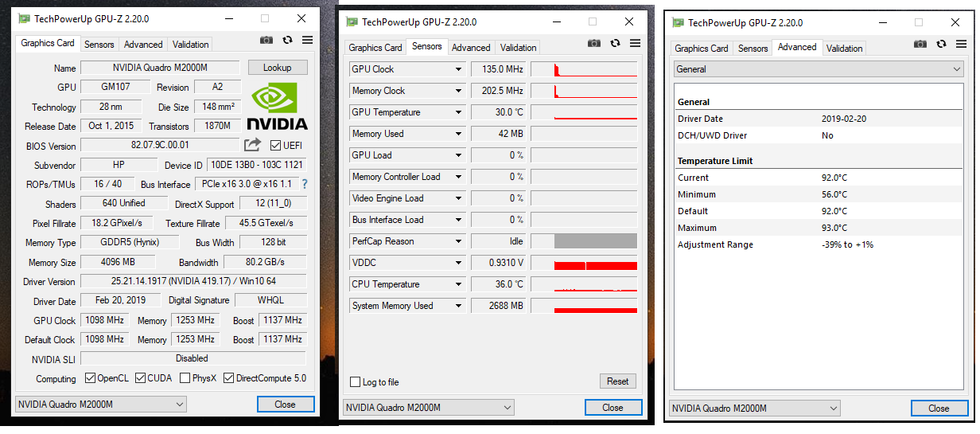
Task: Click camera icon in Advanced window
Action: [920, 44]
